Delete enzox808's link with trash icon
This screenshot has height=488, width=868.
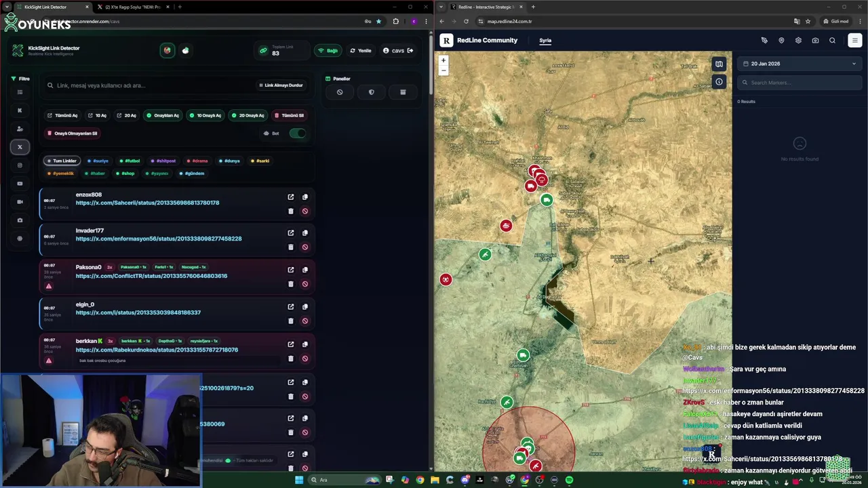coord(291,211)
